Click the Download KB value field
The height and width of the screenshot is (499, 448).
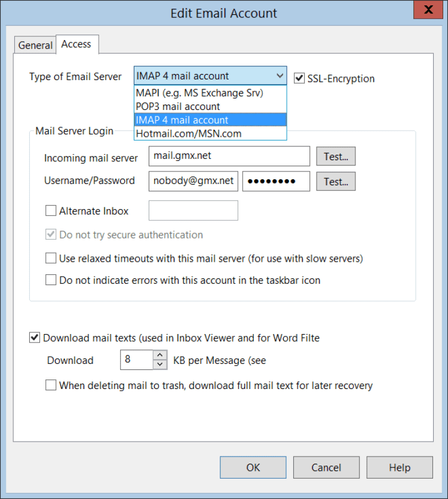click(137, 360)
